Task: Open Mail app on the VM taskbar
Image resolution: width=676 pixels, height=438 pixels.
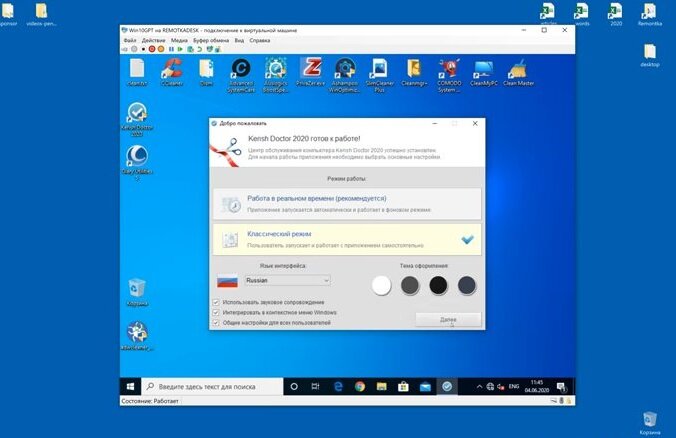Action: [x=425, y=387]
